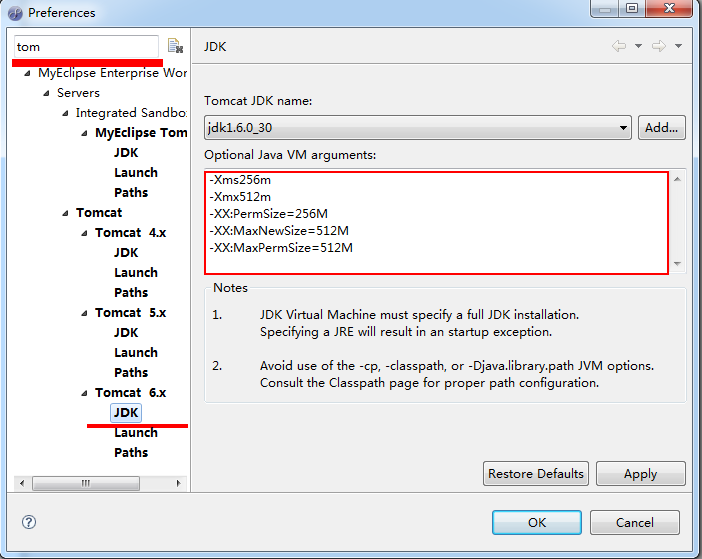Select the MyEclipse Tomcat tree item
This screenshot has height=559, width=702.
(x=141, y=132)
